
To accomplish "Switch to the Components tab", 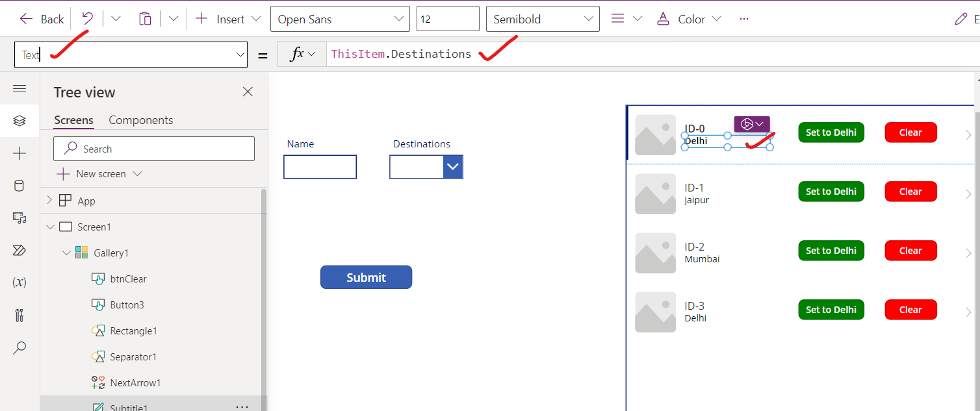I will tap(140, 120).
